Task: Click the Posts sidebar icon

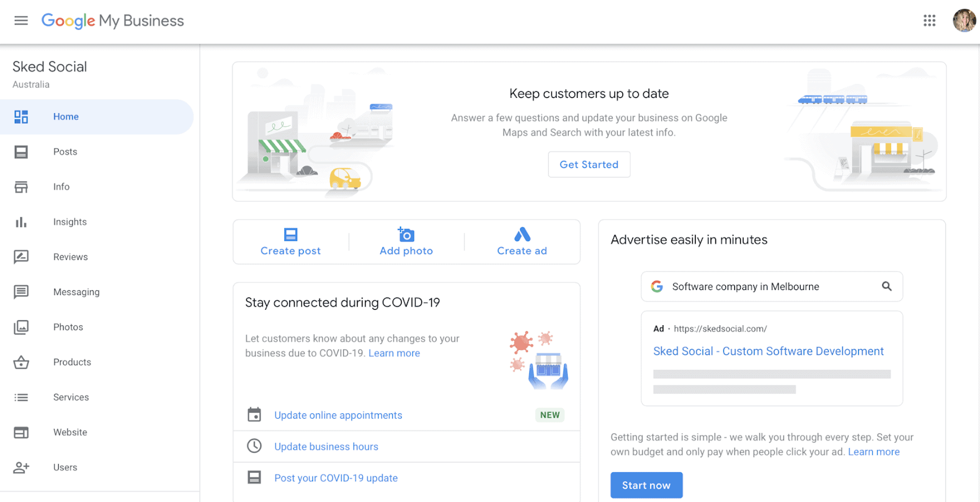Action: click(21, 152)
